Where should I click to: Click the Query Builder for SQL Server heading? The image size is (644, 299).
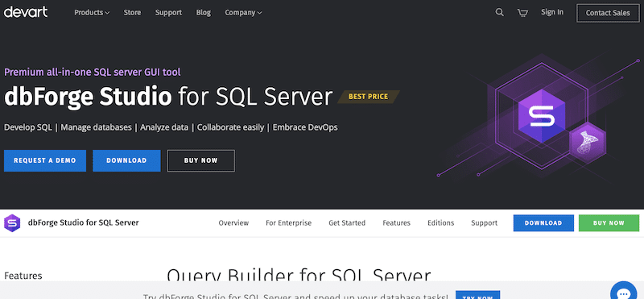pos(299,275)
